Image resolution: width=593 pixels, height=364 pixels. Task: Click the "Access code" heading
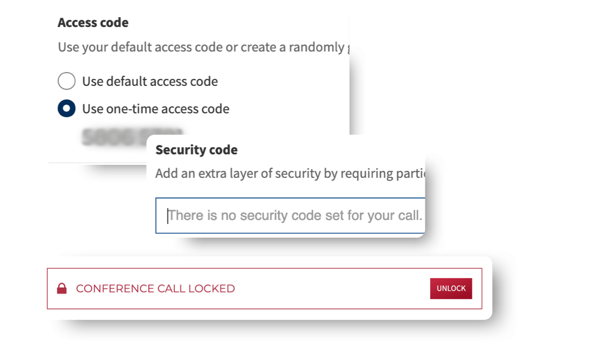[x=93, y=23]
